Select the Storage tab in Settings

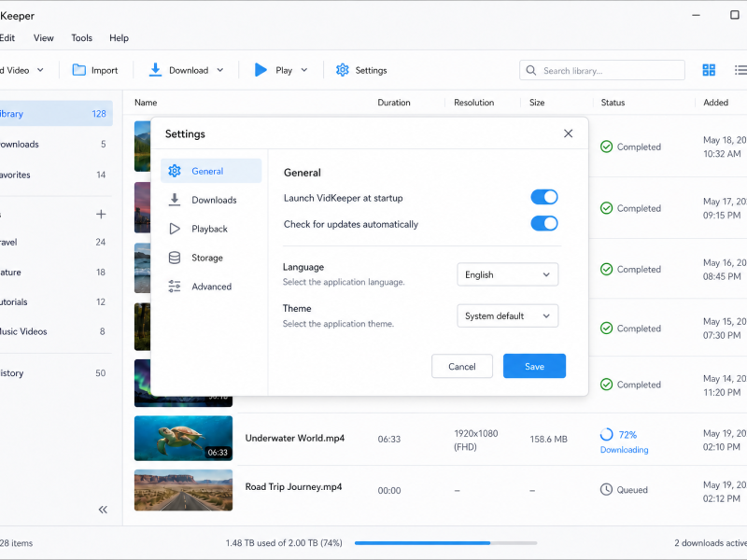pyautogui.click(x=211, y=258)
